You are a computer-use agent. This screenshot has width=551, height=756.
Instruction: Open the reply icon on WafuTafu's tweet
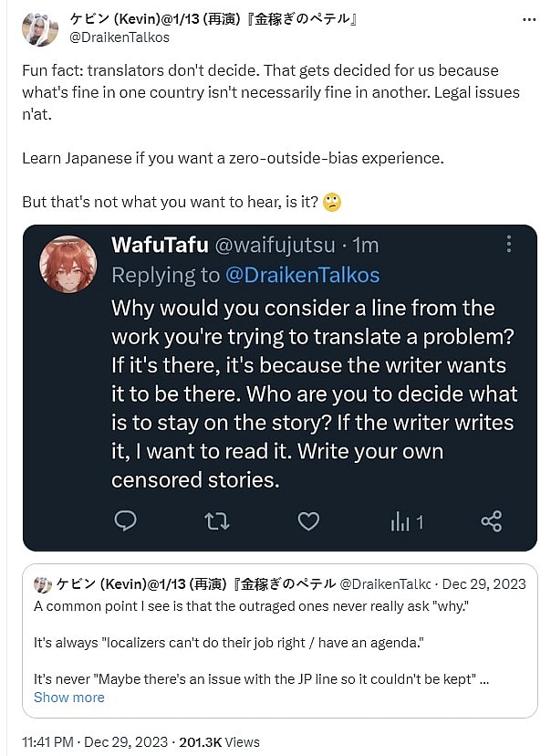[126, 521]
